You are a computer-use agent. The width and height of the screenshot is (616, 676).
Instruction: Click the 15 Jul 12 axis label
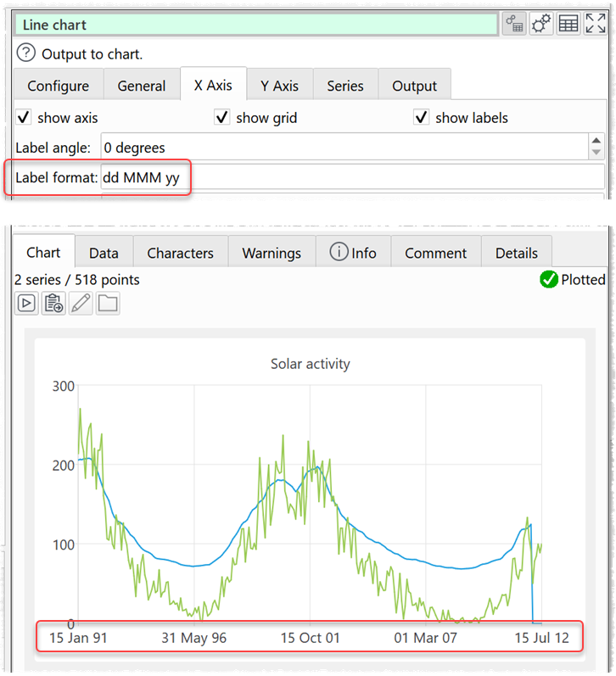click(542, 638)
